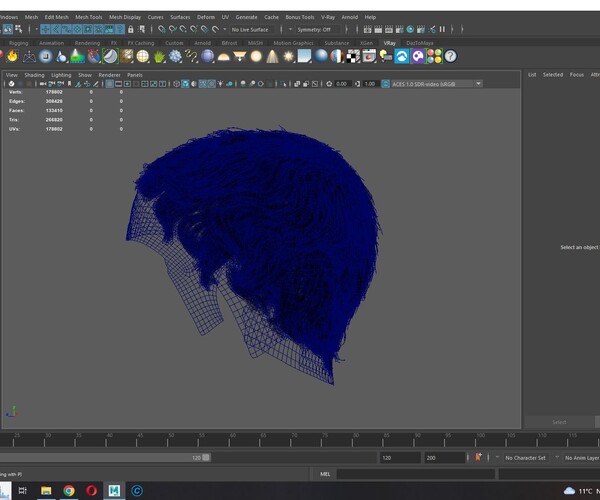Click the V-Ray light lister bulb icon

tap(386, 56)
